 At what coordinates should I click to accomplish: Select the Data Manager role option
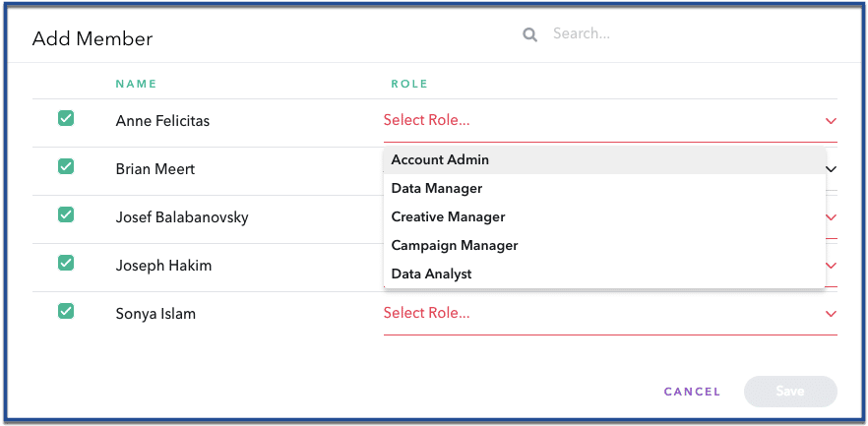437,188
